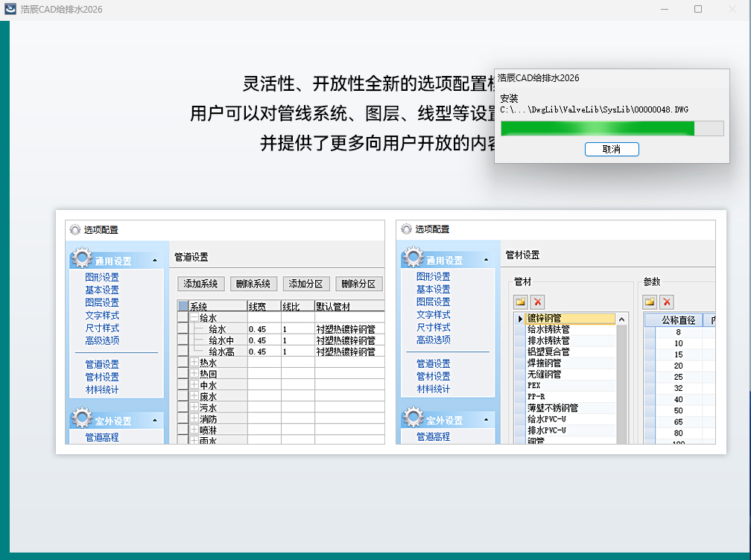Image resolution: width=751 pixels, height=560 pixels.
Task: Open 材料统计 in the sidebar
Action: click(104, 389)
